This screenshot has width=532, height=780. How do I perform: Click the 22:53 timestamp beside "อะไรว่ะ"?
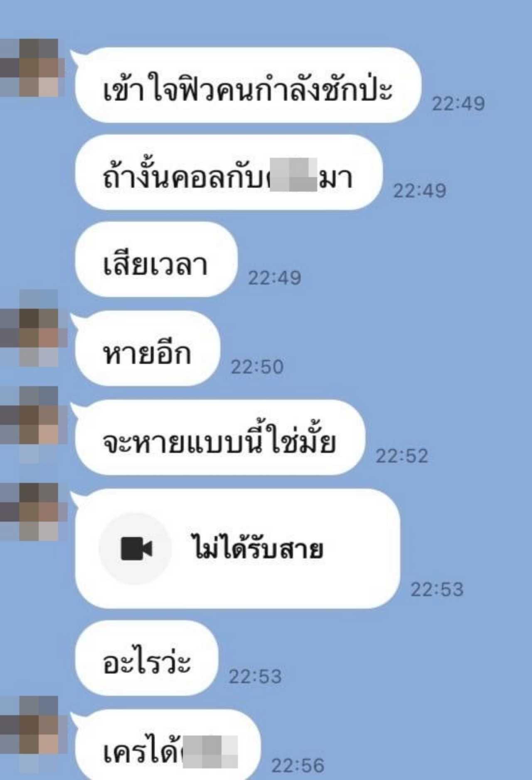pyautogui.click(x=255, y=676)
